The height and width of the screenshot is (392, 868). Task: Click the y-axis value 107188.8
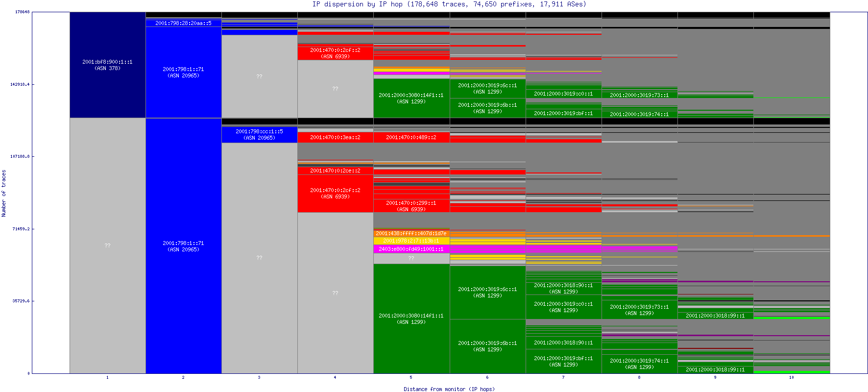(x=20, y=156)
